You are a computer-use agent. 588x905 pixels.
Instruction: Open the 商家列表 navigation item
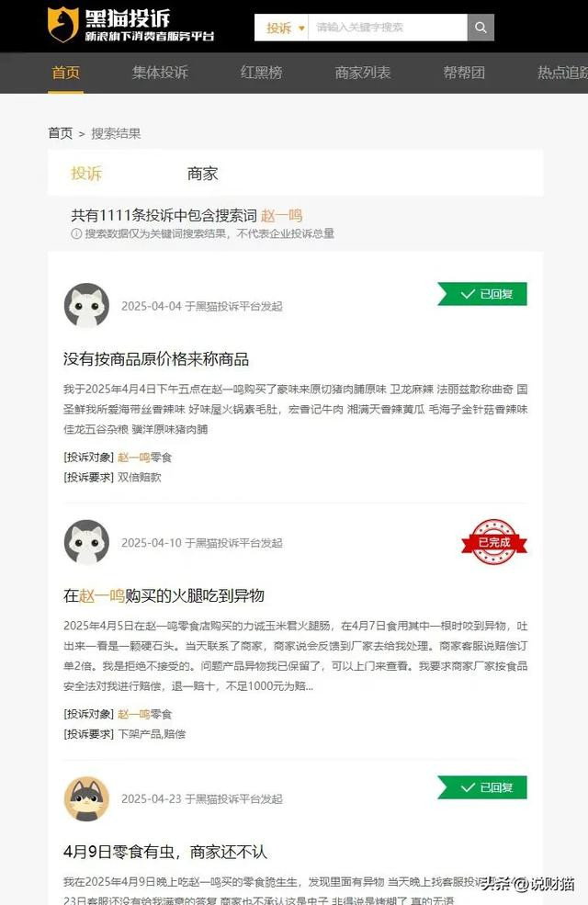click(x=362, y=73)
